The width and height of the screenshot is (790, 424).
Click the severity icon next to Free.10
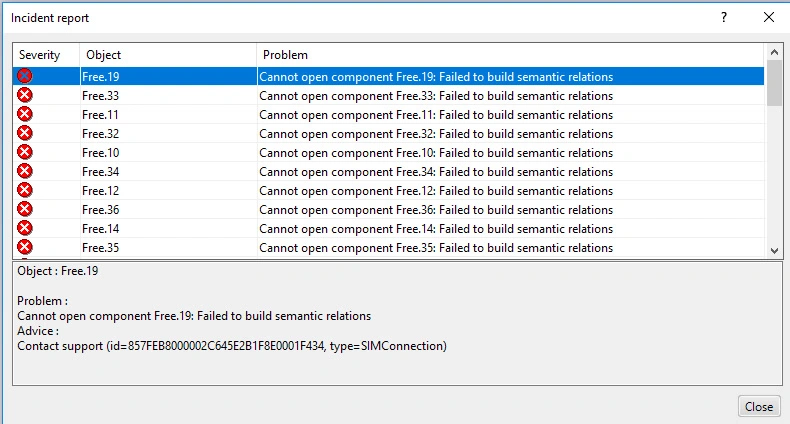[25, 152]
